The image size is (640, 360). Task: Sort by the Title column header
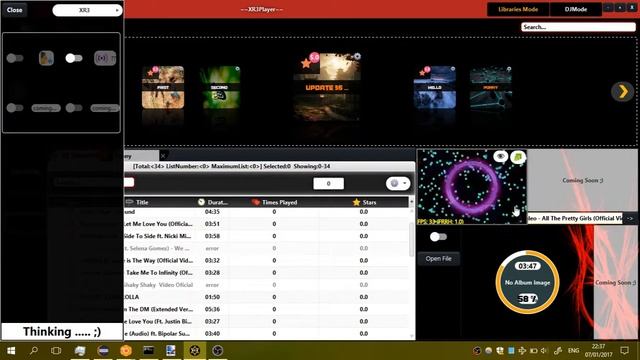159,202
